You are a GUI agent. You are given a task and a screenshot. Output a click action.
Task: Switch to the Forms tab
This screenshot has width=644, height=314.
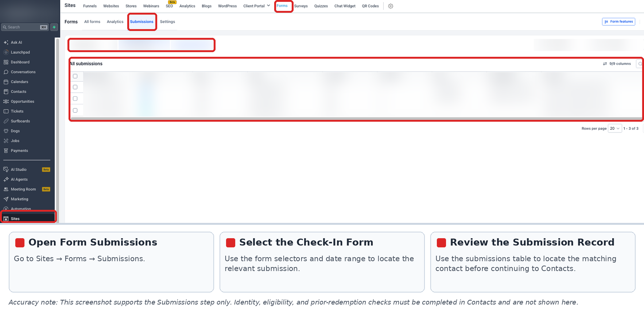[x=282, y=5]
